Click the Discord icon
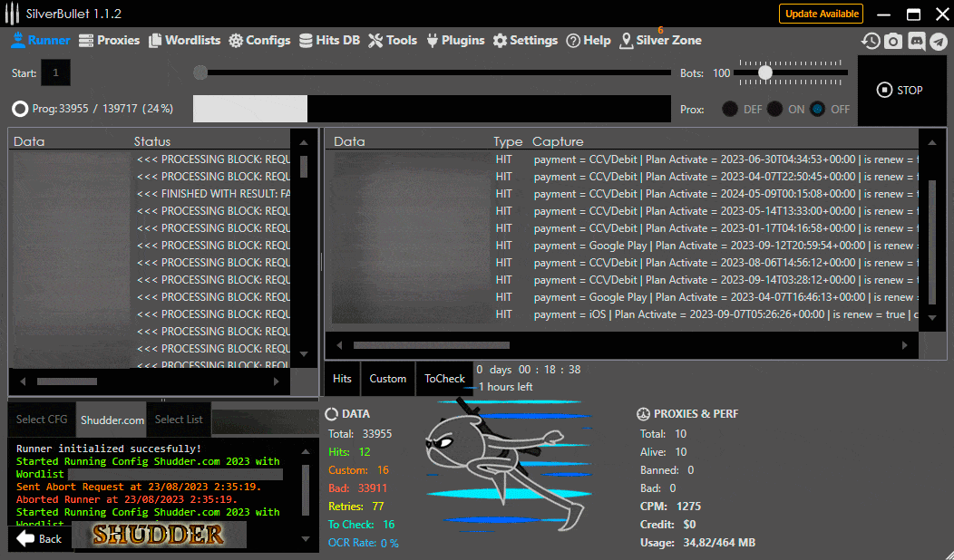The height and width of the screenshot is (560, 954). click(x=916, y=41)
